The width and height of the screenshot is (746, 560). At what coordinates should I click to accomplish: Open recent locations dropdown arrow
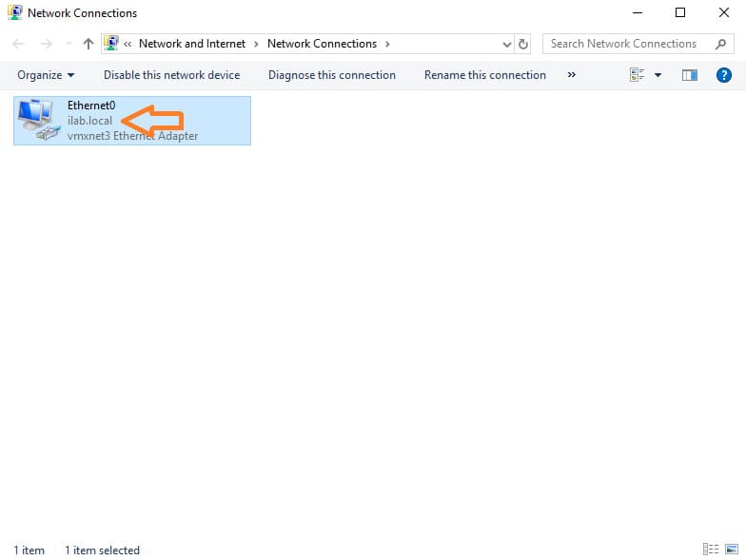click(68, 44)
